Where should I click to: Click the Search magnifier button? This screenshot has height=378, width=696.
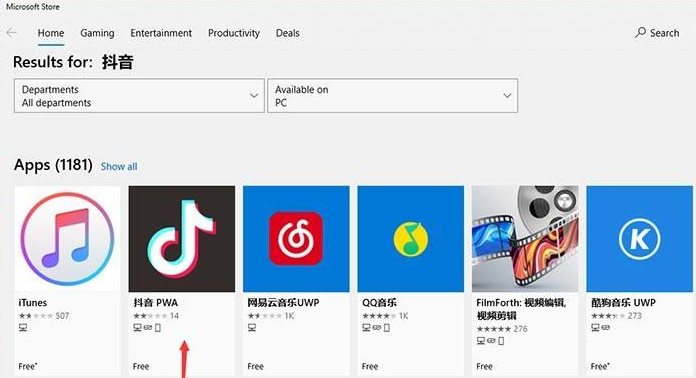tap(657, 33)
